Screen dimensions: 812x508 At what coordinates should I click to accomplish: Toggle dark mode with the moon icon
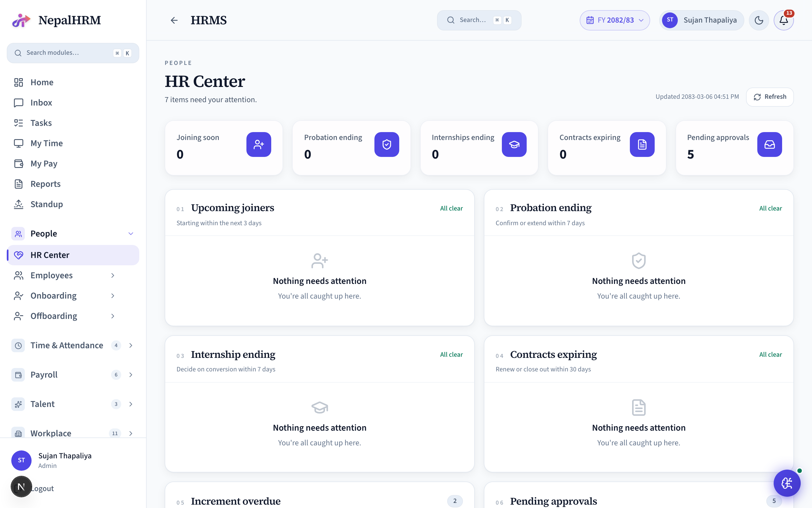point(759,20)
